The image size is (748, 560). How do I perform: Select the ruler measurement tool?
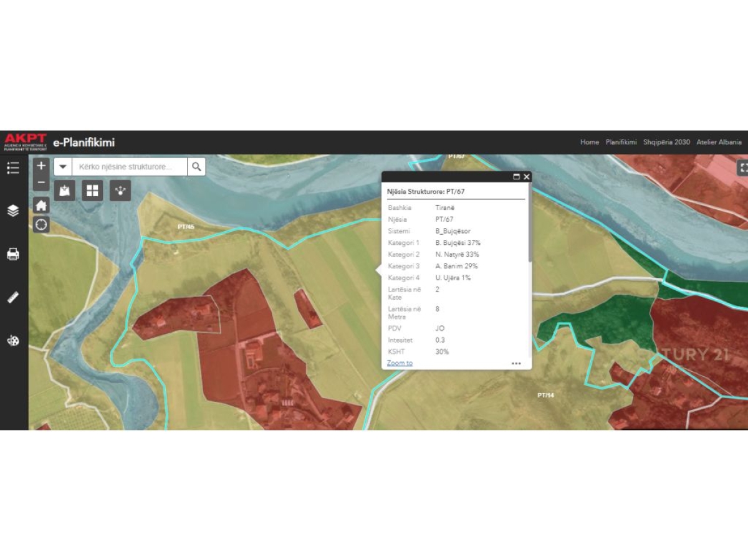(13, 297)
